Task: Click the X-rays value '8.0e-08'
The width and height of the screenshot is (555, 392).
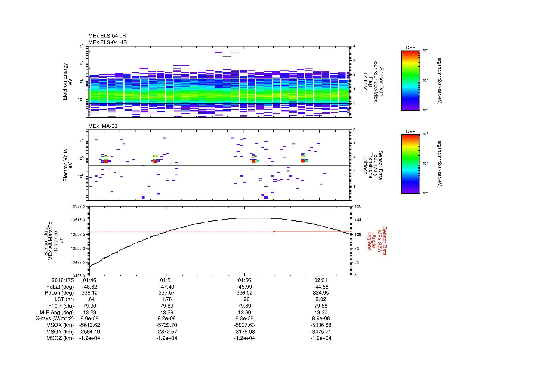Action: pyautogui.click(x=90, y=318)
